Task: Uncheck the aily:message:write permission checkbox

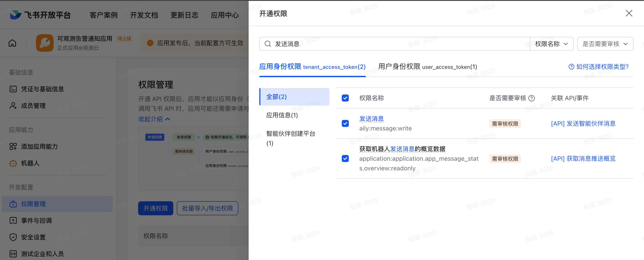Action: 345,123
